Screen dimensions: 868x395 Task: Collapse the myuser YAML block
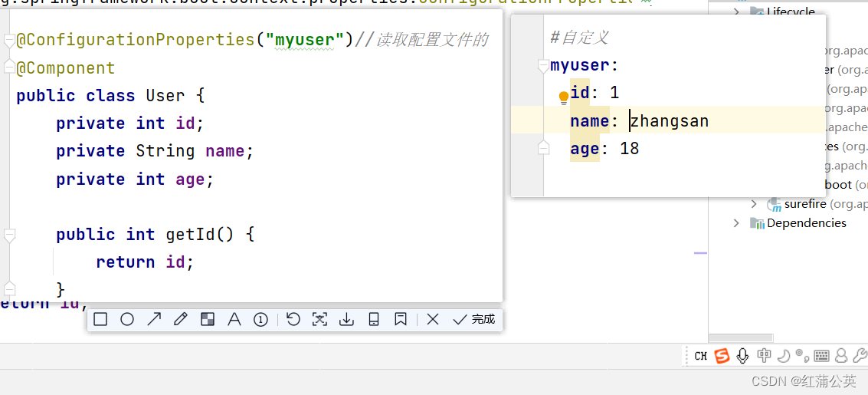[544, 67]
